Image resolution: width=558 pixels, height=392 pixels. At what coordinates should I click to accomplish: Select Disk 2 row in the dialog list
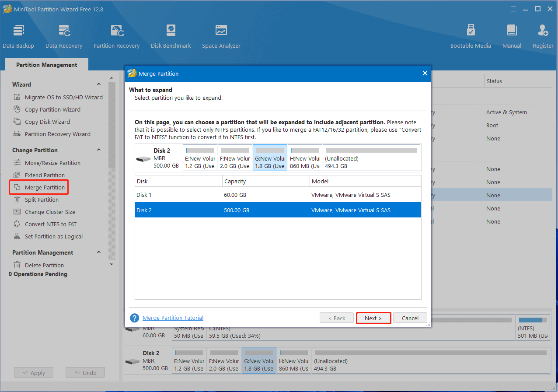point(278,210)
